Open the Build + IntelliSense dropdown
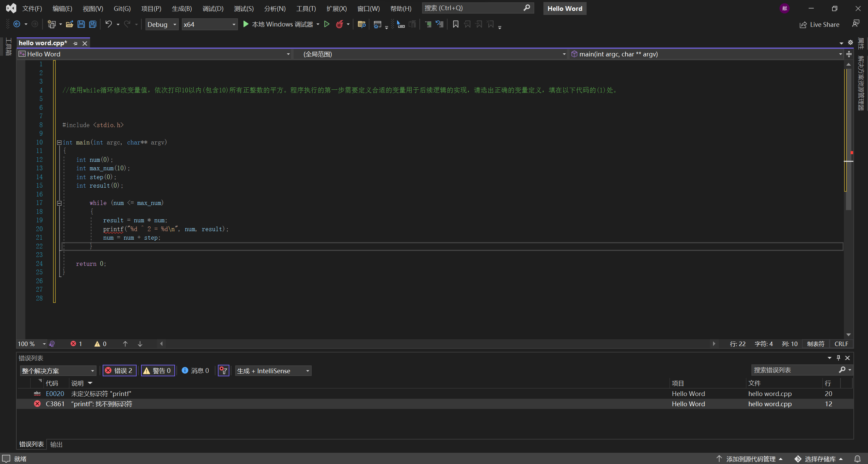The width and height of the screenshot is (868, 464). pyautogui.click(x=273, y=371)
